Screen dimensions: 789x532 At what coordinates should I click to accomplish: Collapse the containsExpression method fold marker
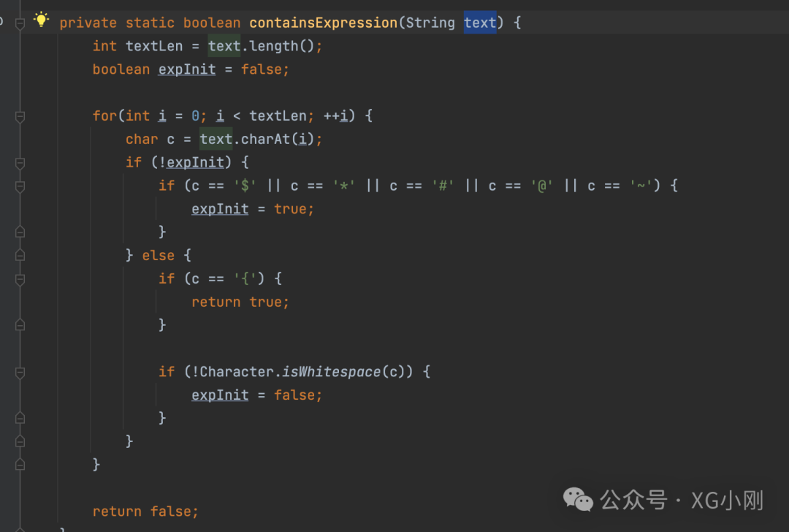tap(20, 23)
